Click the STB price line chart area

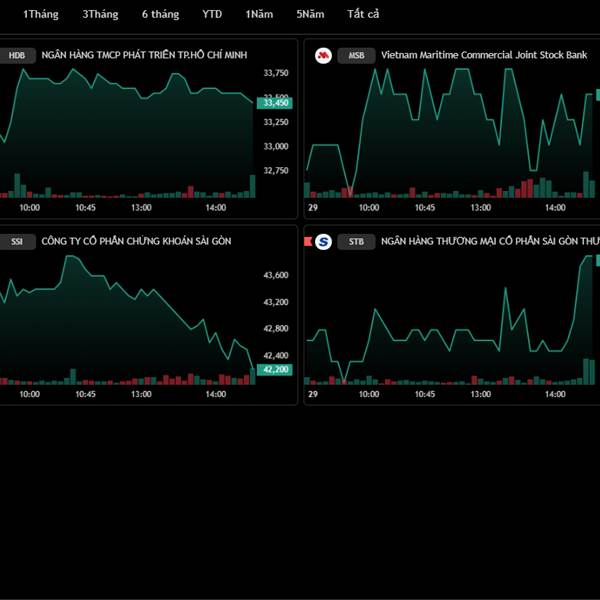[450, 320]
